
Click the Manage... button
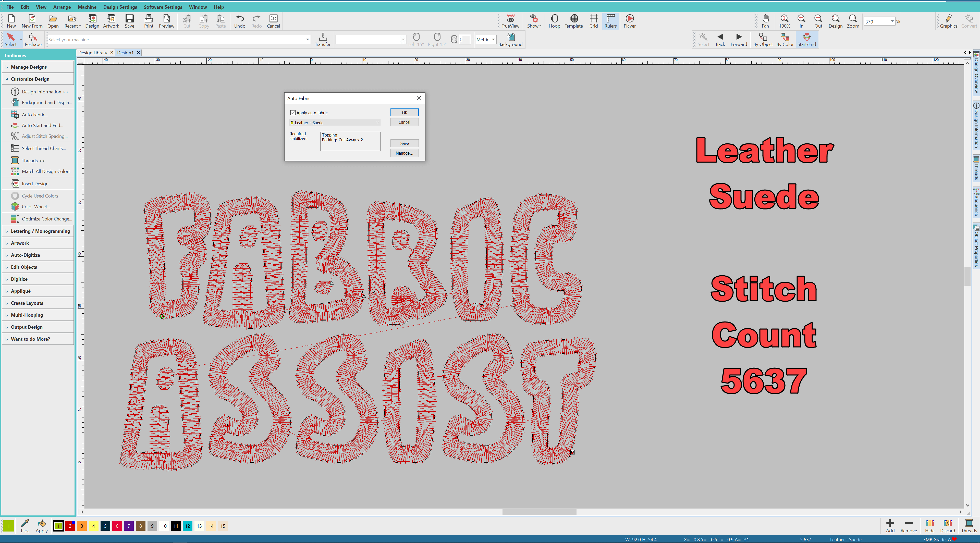click(x=404, y=153)
